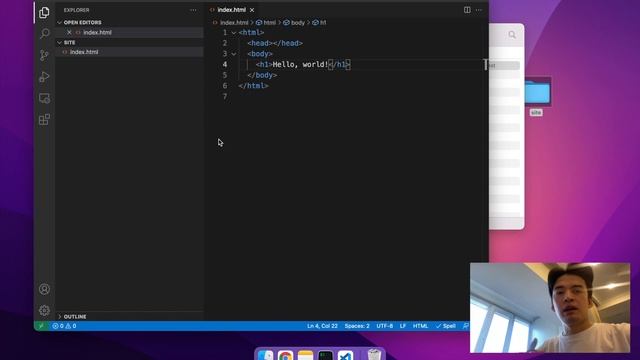Close index.html in Open Editors list
640x360 pixels.
[x=69, y=32]
